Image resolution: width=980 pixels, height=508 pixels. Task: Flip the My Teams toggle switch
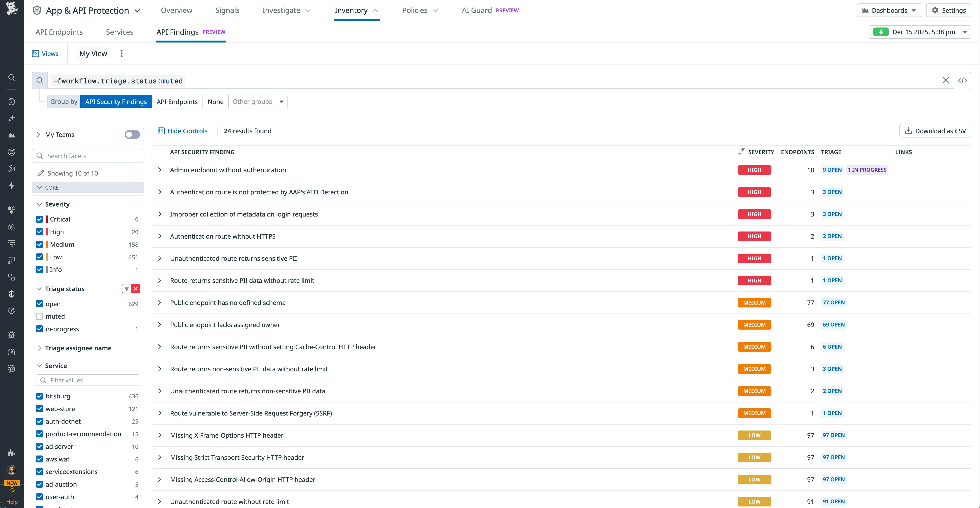click(x=132, y=134)
